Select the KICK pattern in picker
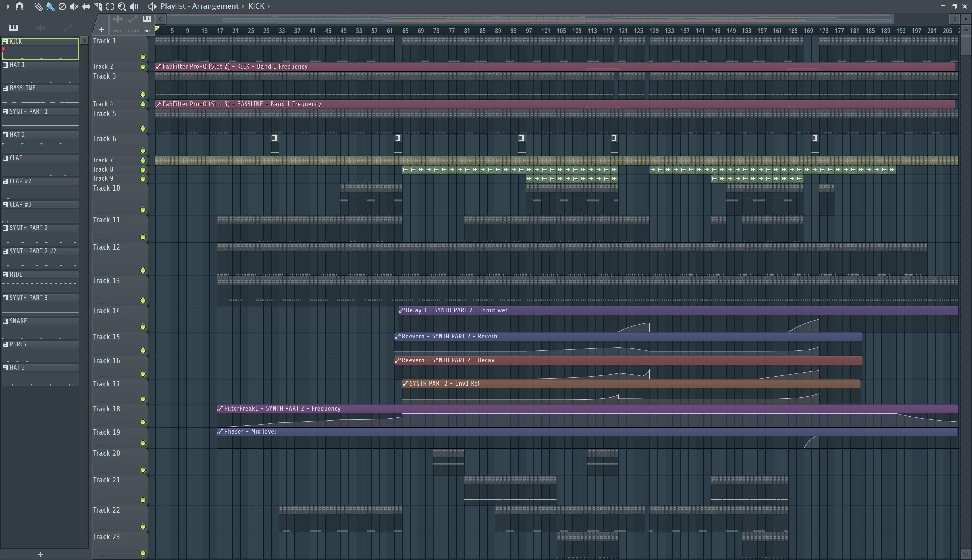 40,49
